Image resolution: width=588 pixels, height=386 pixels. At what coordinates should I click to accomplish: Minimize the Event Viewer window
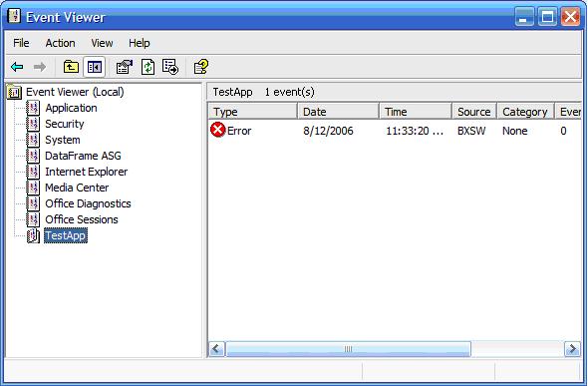pyautogui.click(x=524, y=17)
